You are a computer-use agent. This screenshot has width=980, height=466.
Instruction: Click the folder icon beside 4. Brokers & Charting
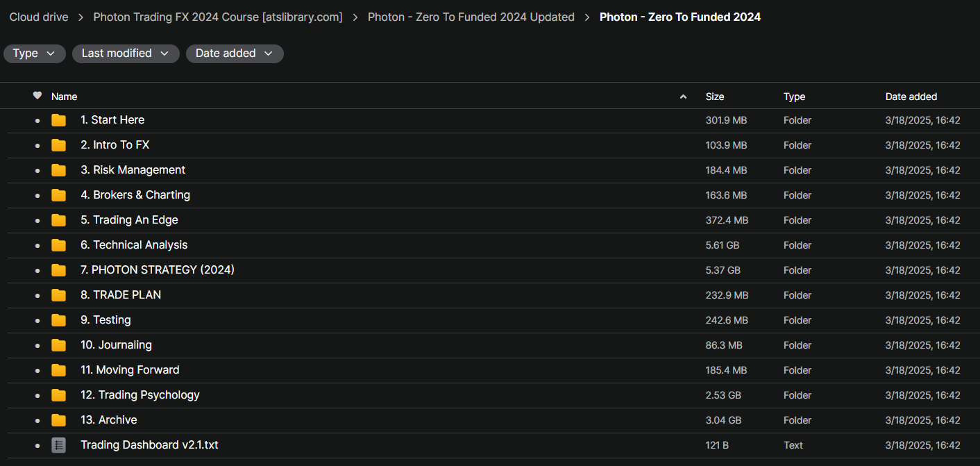point(59,195)
